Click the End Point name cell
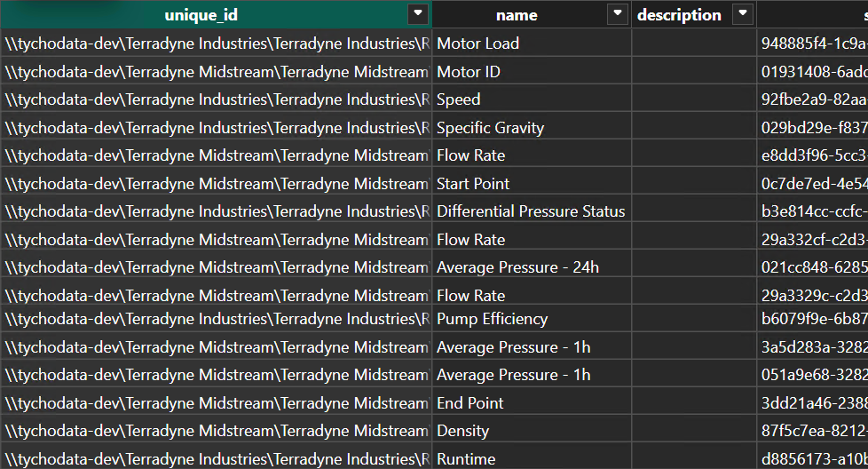868x469 pixels. tap(532, 402)
